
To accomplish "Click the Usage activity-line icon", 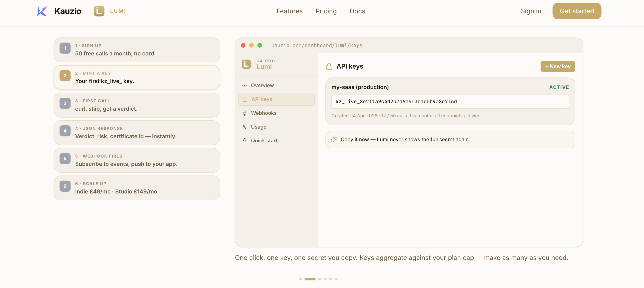I will [x=245, y=127].
